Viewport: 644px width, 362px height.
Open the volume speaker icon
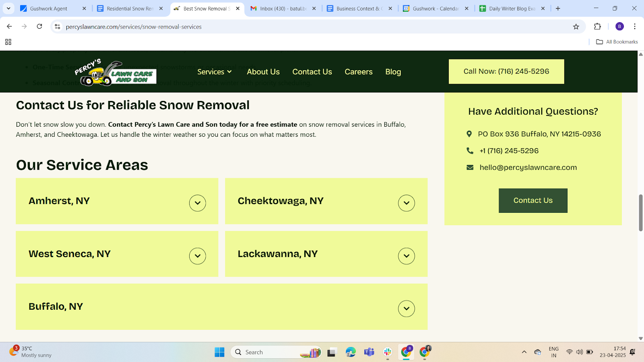(x=579, y=352)
